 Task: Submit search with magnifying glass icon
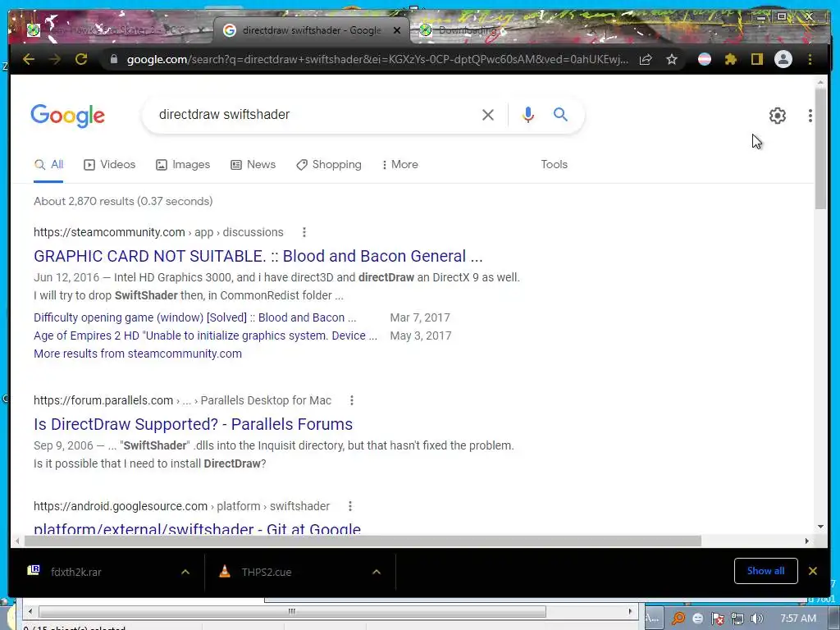coord(560,114)
